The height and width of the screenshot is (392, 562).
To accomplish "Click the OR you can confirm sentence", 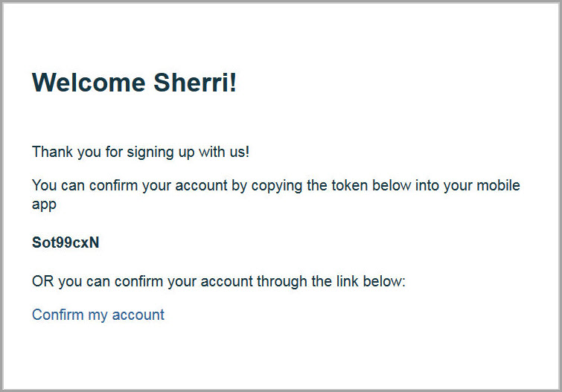I will [x=218, y=282].
